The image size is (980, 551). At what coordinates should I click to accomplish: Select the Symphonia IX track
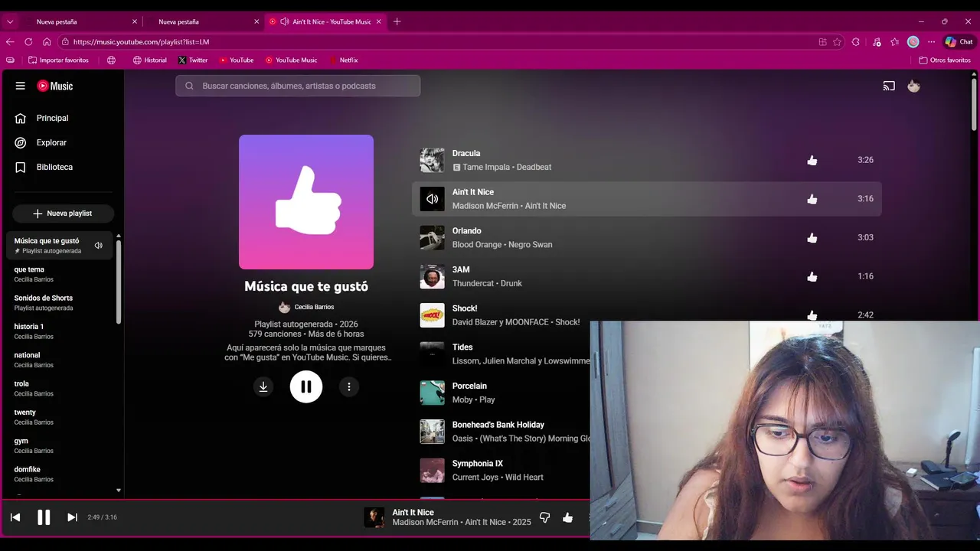(478, 463)
